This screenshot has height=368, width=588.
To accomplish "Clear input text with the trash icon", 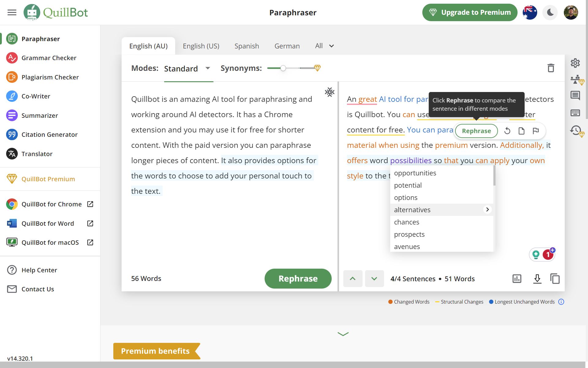I will coord(551,68).
